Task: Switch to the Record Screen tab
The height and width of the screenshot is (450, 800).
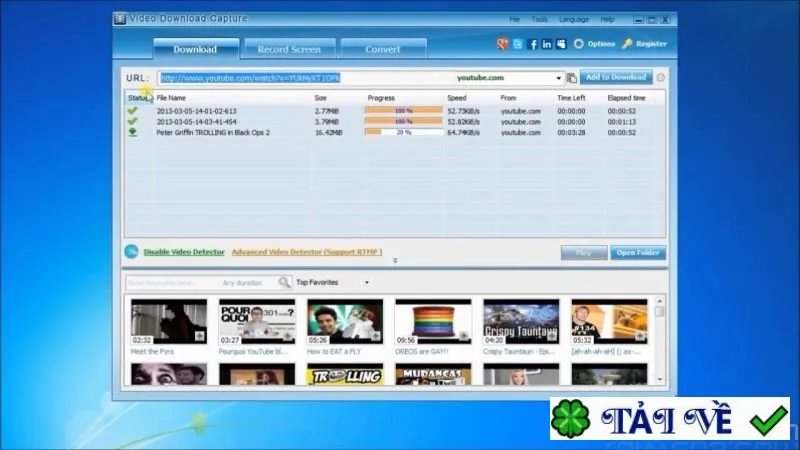Action: click(289, 49)
